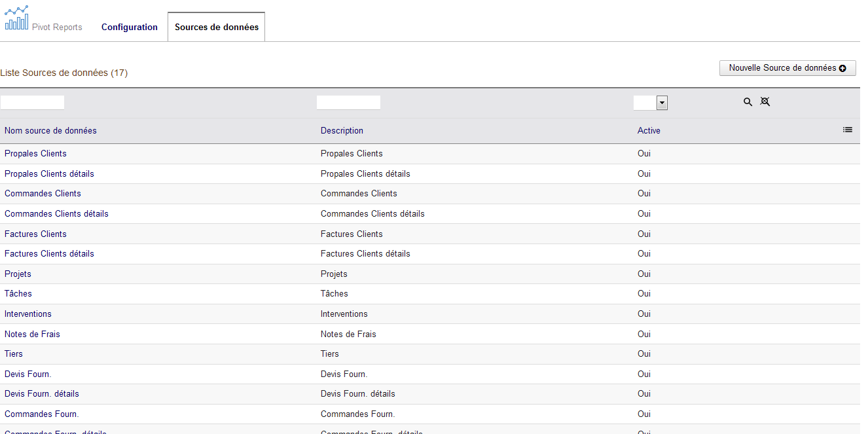Open the Notes de Frais source

pos(32,335)
